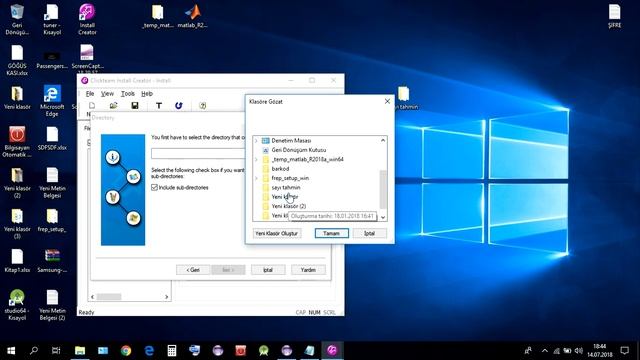Click the ŞİFRE desktop file icon
Screen dimensions: 640x360
click(x=614, y=16)
